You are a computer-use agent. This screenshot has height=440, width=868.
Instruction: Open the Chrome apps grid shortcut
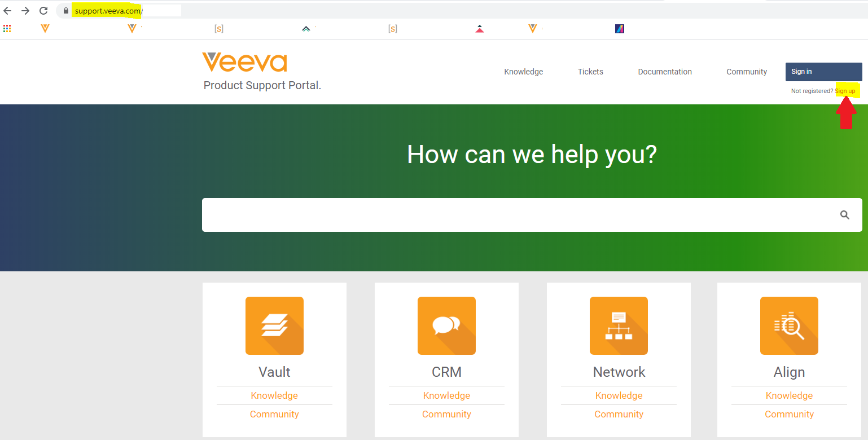coord(7,29)
